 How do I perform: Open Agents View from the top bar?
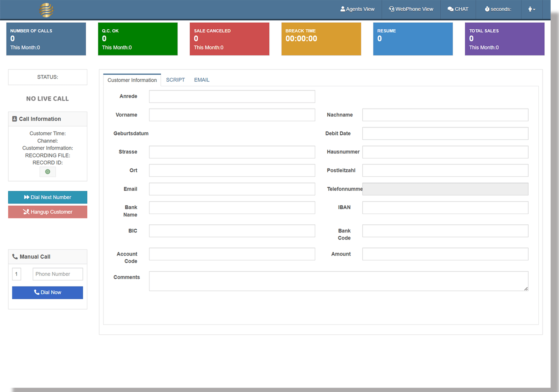357,9
